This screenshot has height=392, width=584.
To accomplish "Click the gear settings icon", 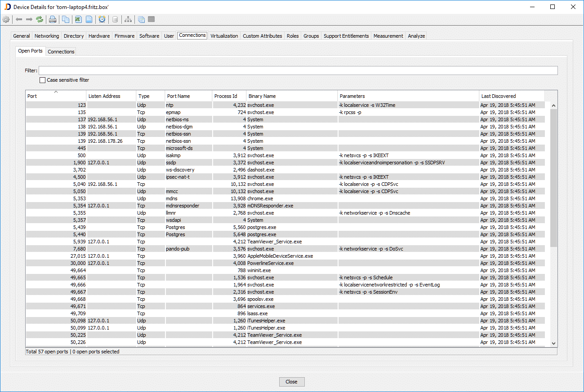I will coord(6,19).
